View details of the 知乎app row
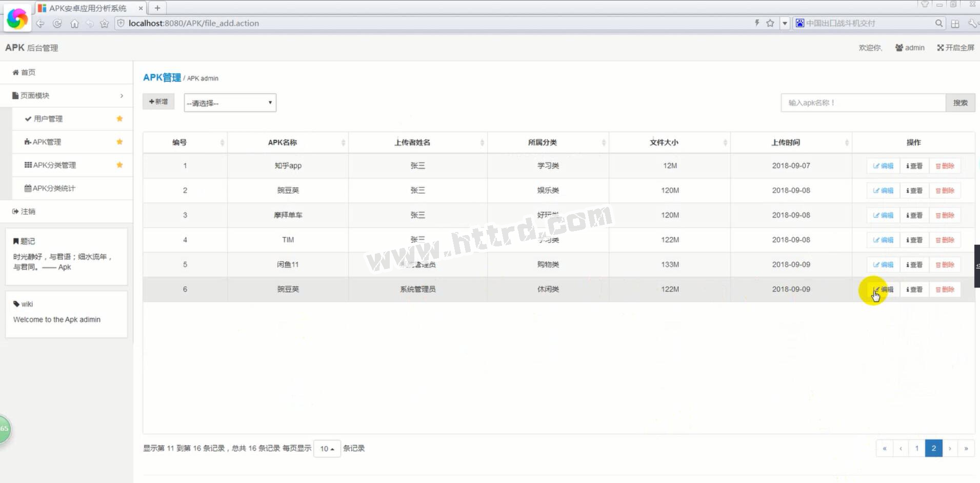 [914, 166]
